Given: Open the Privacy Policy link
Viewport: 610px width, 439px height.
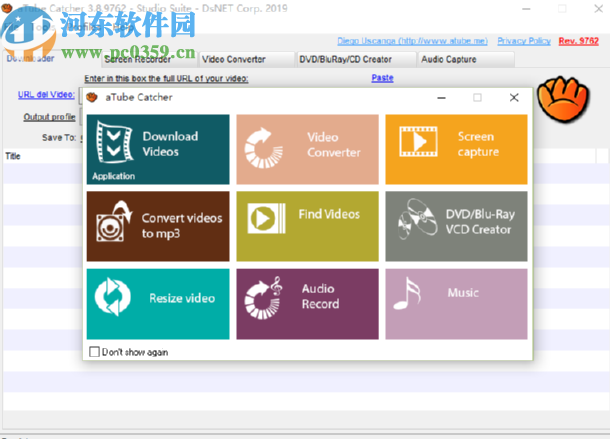Looking at the screenshot, I should 524,41.
